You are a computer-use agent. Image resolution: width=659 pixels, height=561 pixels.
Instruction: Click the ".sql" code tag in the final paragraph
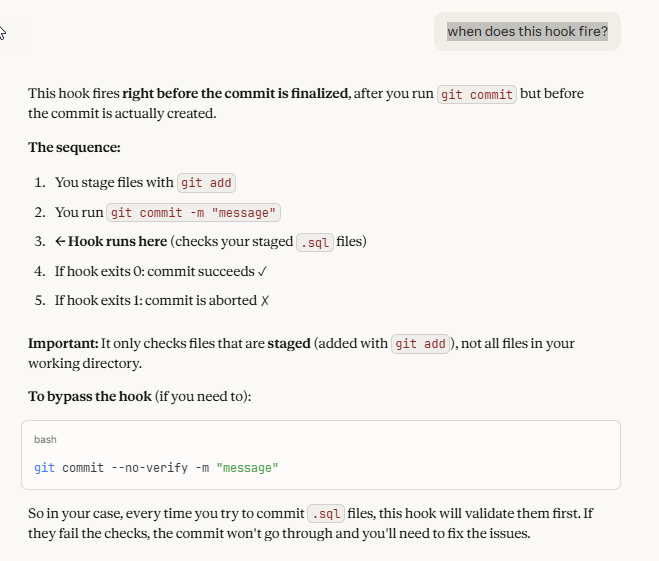pyautogui.click(x=325, y=514)
